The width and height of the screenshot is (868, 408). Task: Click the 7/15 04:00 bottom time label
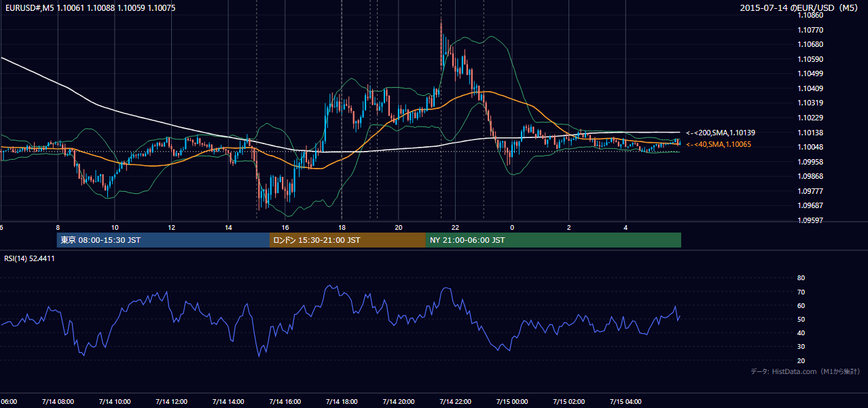626,402
